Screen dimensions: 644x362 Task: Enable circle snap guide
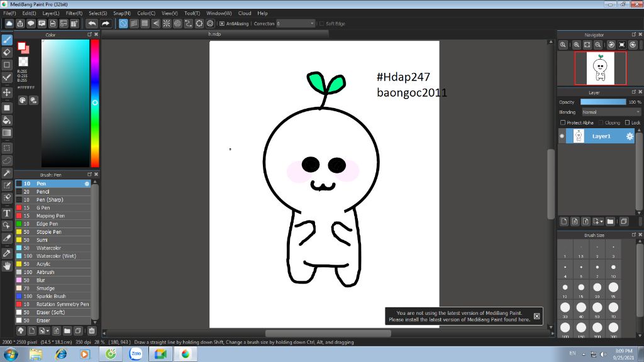pos(177,24)
